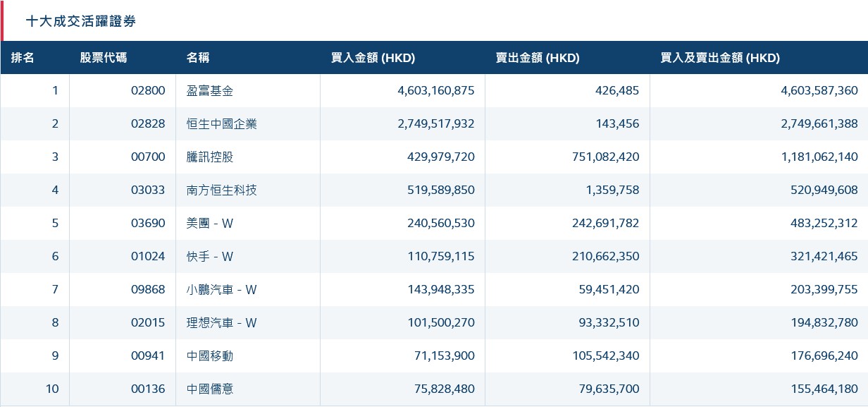Click the 理想汽車 - W name cell
This screenshot has height=407, width=868.
point(221,322)
